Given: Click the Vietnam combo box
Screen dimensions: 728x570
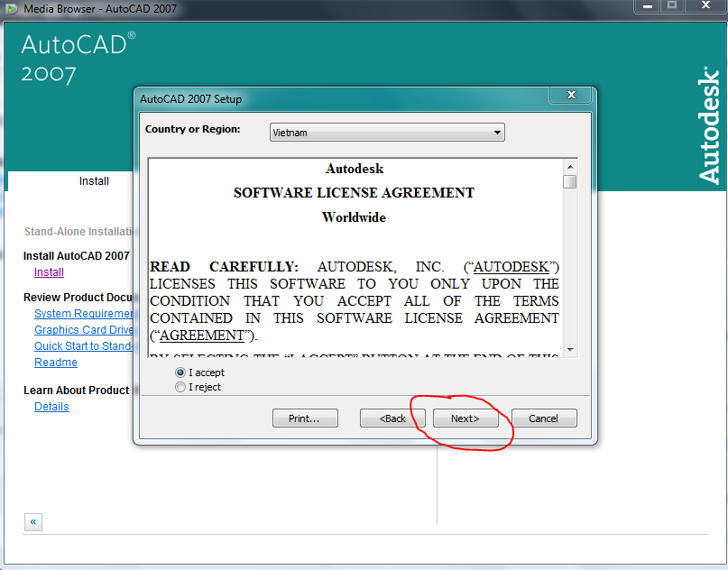Looking at the screenshot, I should [379, 132].
